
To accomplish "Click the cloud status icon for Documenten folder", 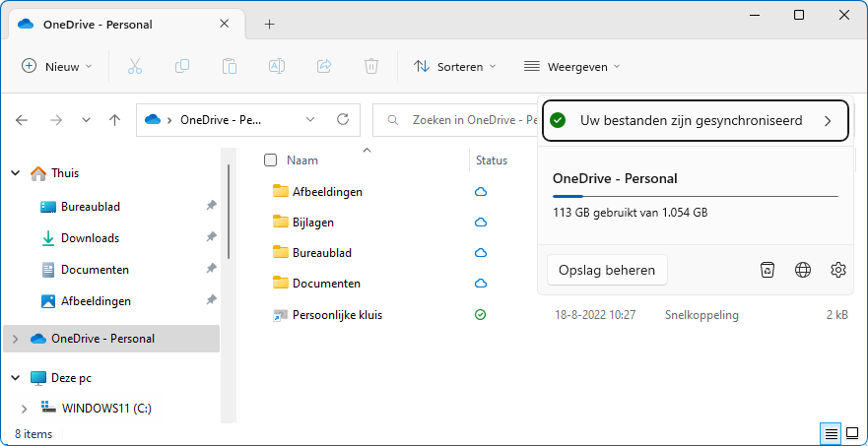I will 481,284.
